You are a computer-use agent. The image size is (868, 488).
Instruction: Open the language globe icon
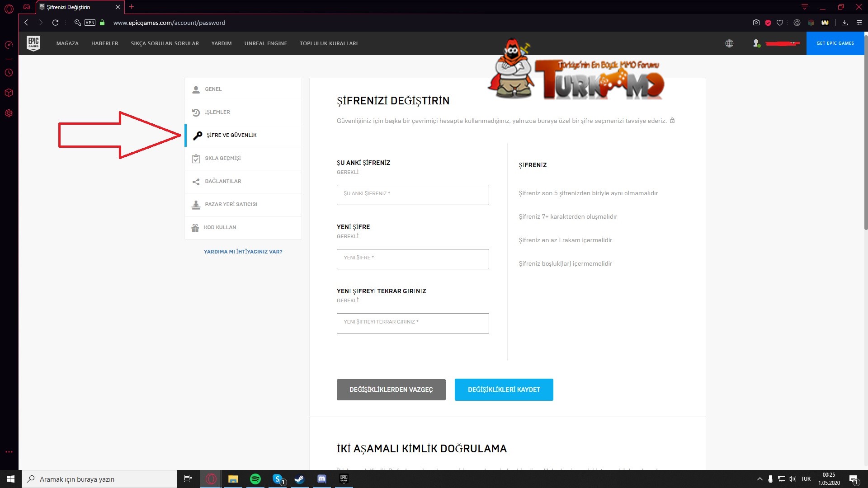point(729,43)
